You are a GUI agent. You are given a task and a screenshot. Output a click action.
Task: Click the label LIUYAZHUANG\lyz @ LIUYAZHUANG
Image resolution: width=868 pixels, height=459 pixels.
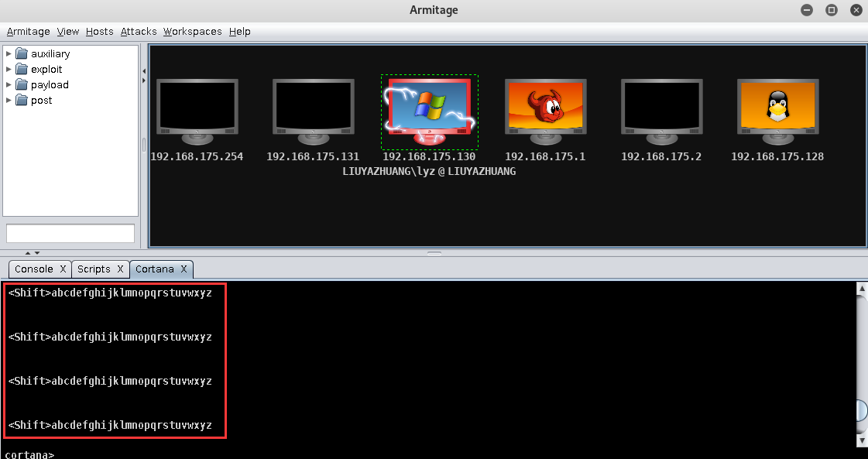pyautogui.click(x=429, y=172)
